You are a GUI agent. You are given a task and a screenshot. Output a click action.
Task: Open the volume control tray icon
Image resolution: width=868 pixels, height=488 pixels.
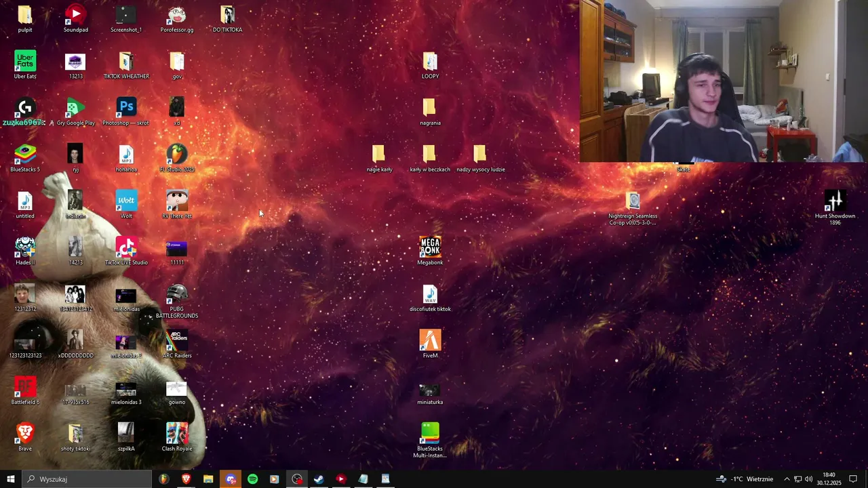pos(809,479)
